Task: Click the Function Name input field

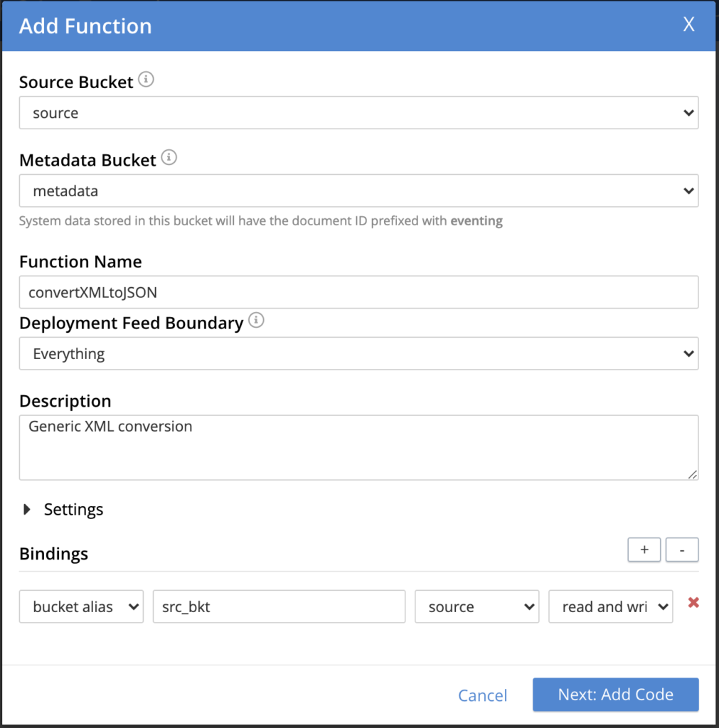Action: pyautogui.click(x=358, y=292)
